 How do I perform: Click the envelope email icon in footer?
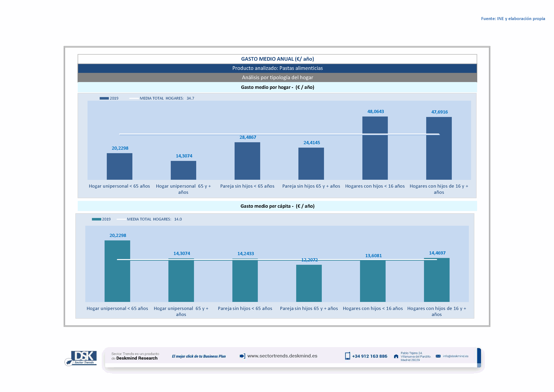pyautogui.click(x=438, y=356)
